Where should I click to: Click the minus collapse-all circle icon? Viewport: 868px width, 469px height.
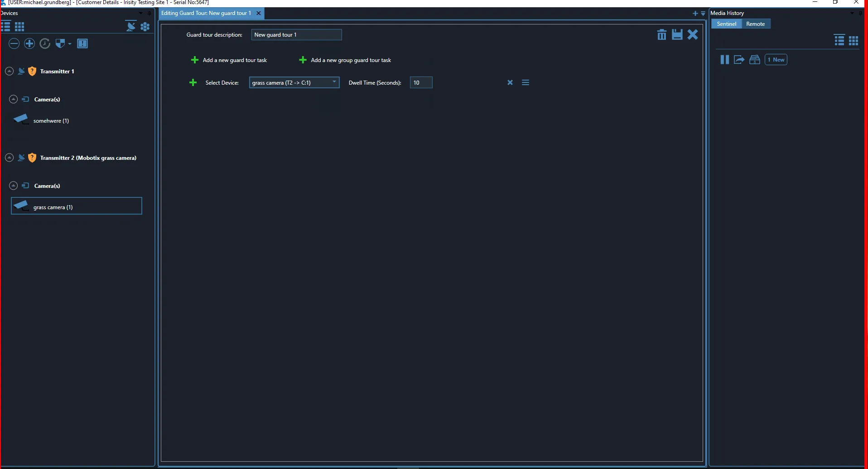tap(14, 43)
